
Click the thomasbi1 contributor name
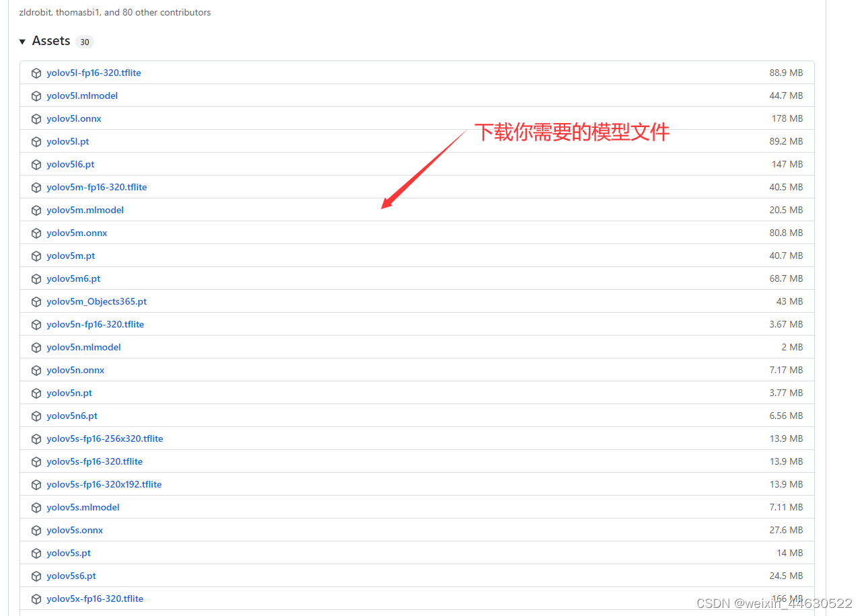coord(78,12)
